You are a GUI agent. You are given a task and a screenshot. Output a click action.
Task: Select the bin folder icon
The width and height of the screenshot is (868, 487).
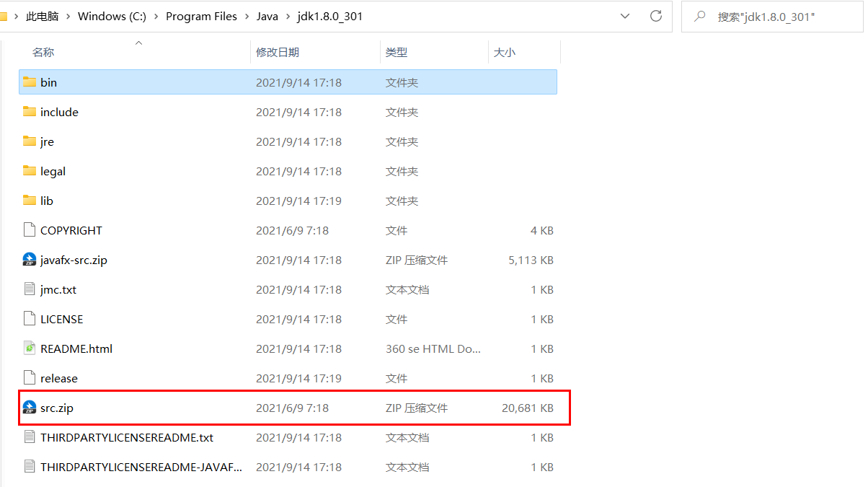coord(29,82)
